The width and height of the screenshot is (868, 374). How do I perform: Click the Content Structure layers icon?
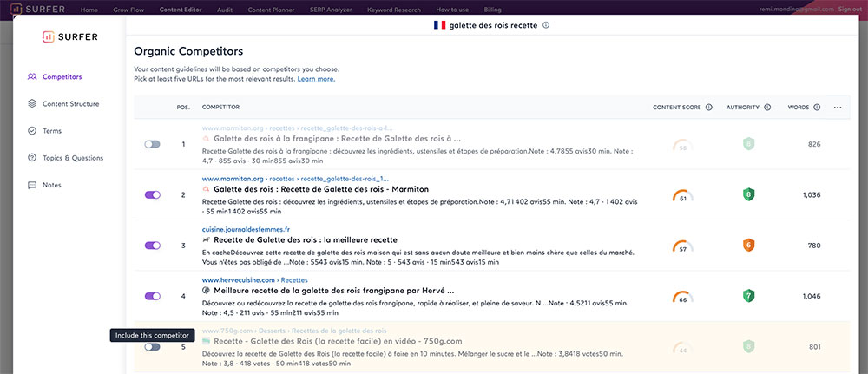(x=32, y=103)
